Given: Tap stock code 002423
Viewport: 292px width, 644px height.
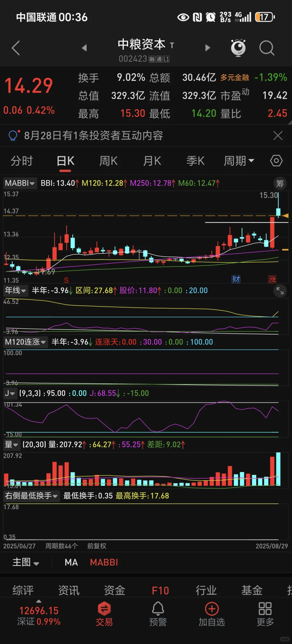Looking at the screenshot, I should tap(133, 59).
